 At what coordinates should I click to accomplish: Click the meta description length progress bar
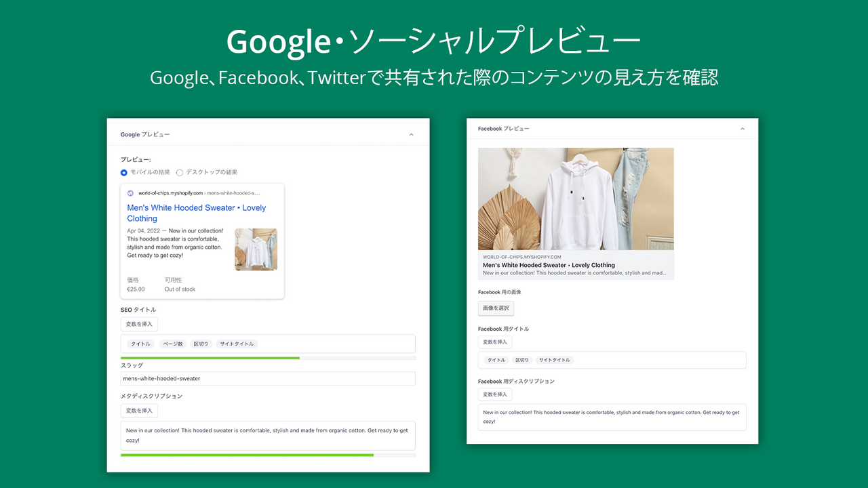[x=268, y=455]
